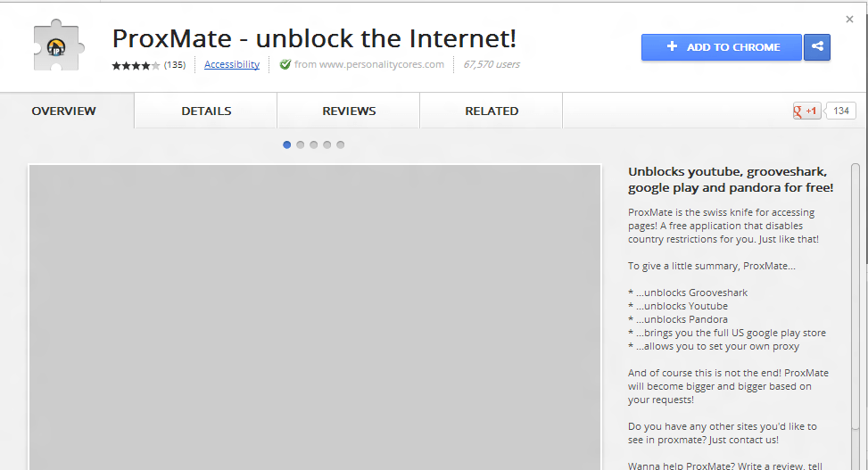Select the fifth screenshot carousel dot
The image size is (868, 470).
pyautogui.click(x=341, y=145)
